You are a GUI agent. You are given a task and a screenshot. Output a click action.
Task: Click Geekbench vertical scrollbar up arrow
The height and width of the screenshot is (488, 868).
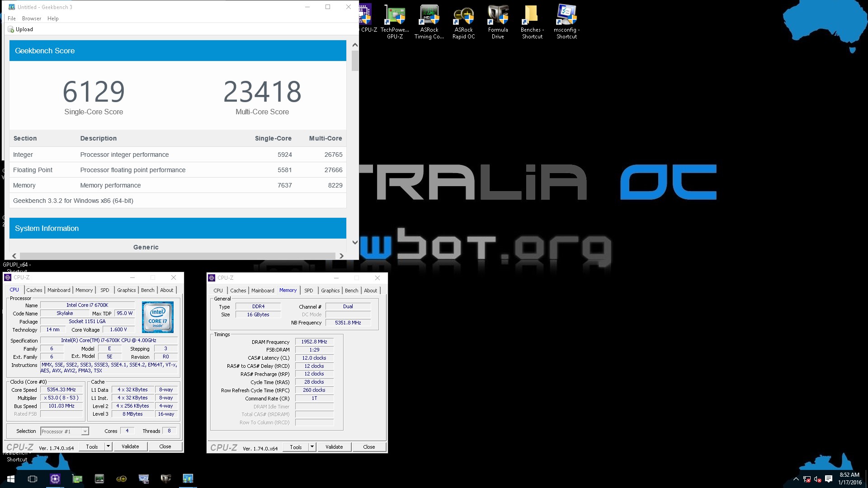[355, 45]
